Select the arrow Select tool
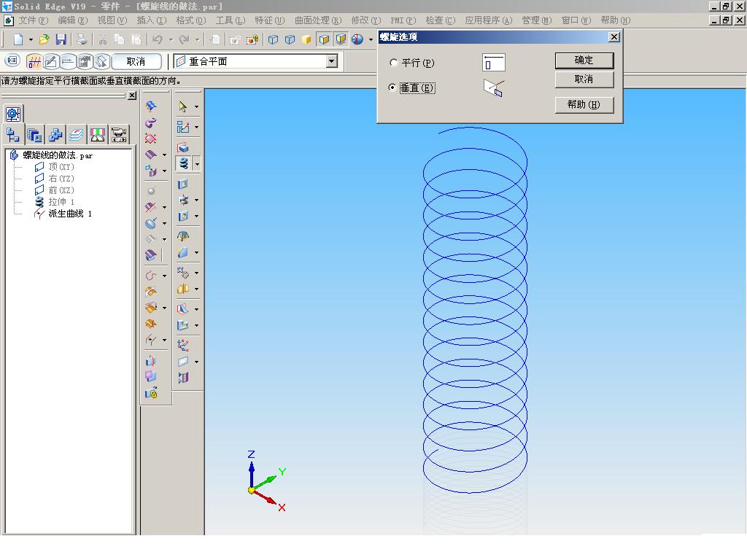 tap(183, 106)
